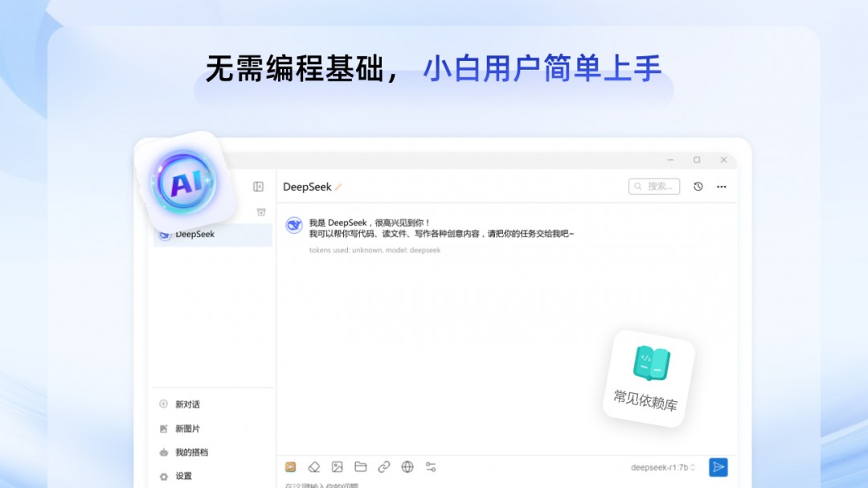868x488 pixels.
Task: Click the orange chat mode icon
Action: tap(291, 467)
